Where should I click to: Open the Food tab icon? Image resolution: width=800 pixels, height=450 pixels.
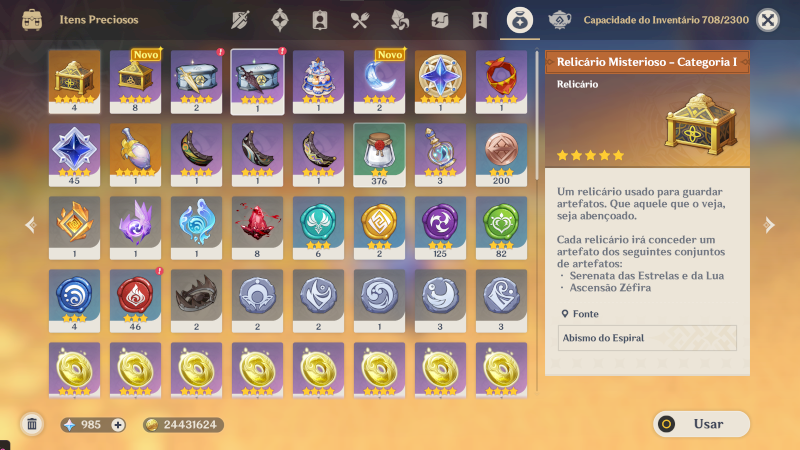(360, 20)
